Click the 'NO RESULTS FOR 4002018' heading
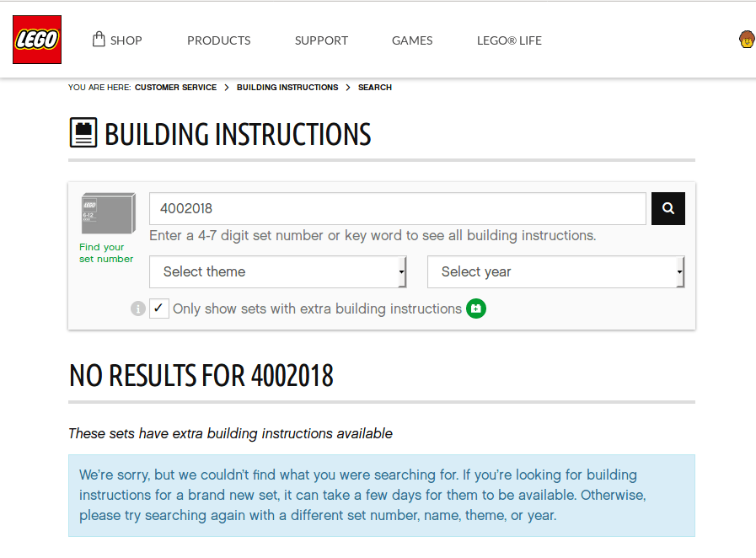Screen dimensions: 756x558 click(201, 376)
